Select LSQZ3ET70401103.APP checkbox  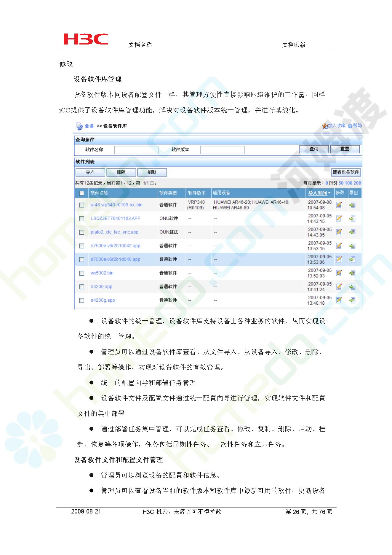[x=82, y=219]
